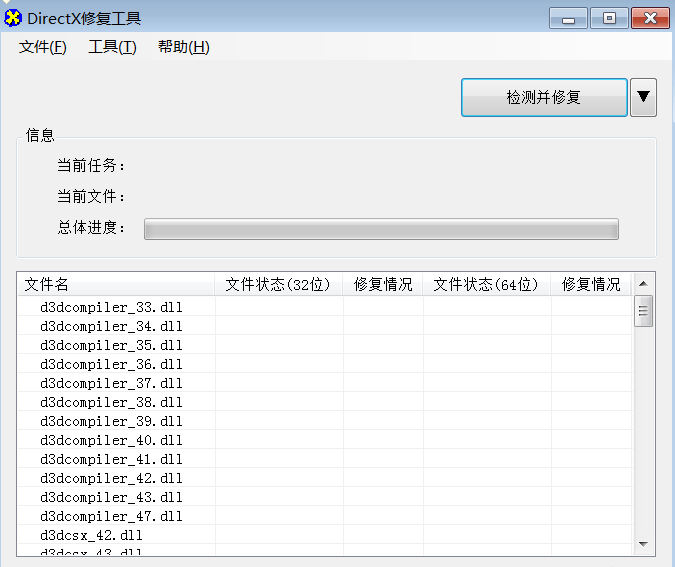
Task: Open the 帮助(H) menu
Action: [x=184, y=47]
